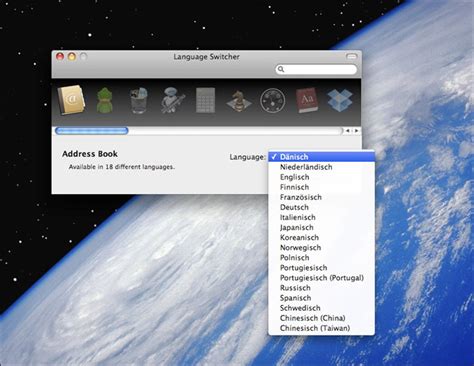Choose Italienisch from the language list
Screen dimensions: 474x366
point(321,217)
